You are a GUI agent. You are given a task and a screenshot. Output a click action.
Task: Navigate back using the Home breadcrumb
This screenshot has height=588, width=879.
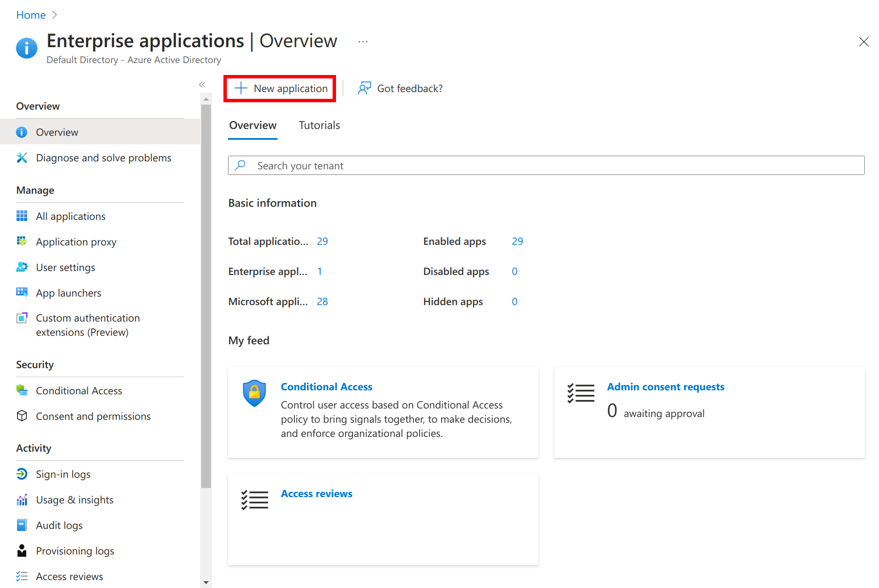point(31,15)
